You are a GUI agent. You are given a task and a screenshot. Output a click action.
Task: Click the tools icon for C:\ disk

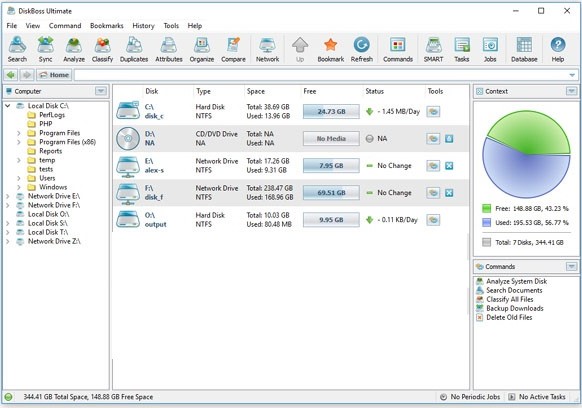[433, 111]
